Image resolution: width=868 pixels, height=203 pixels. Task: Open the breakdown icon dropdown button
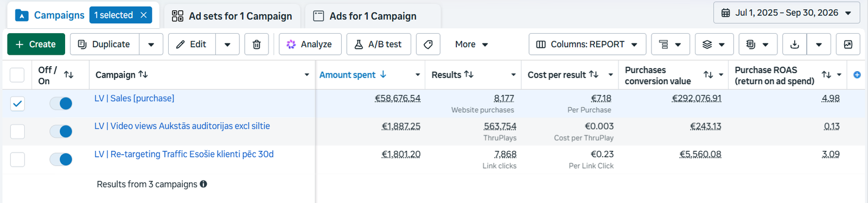[x=671, y=45]
